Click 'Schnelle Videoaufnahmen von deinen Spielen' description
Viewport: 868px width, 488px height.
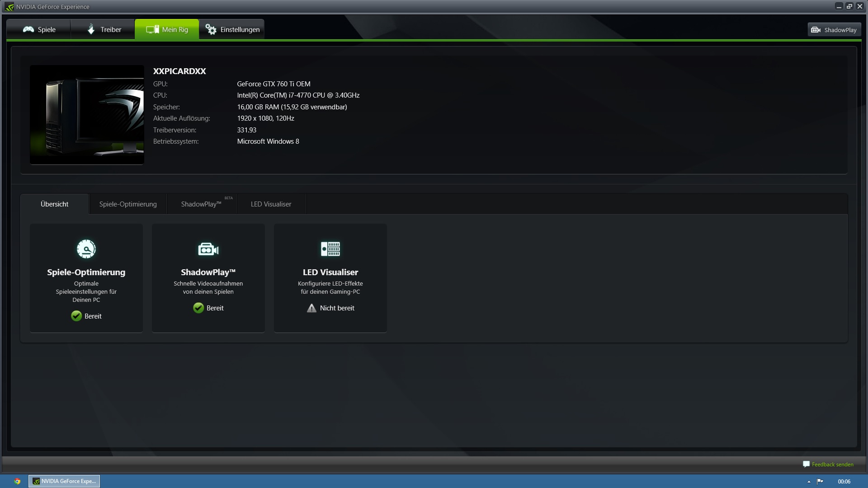(x=208, y=287)
